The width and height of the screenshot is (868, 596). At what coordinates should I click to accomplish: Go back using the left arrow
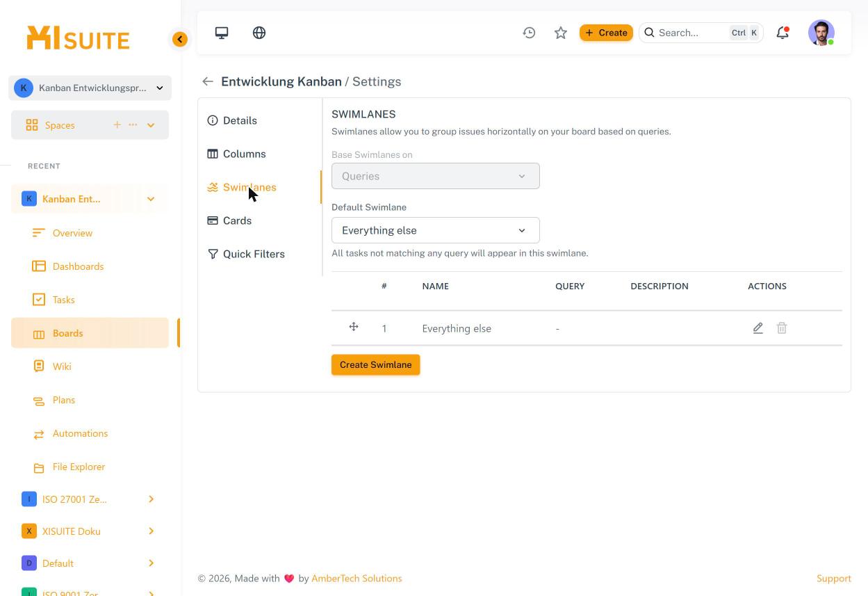tap(208, 81)
